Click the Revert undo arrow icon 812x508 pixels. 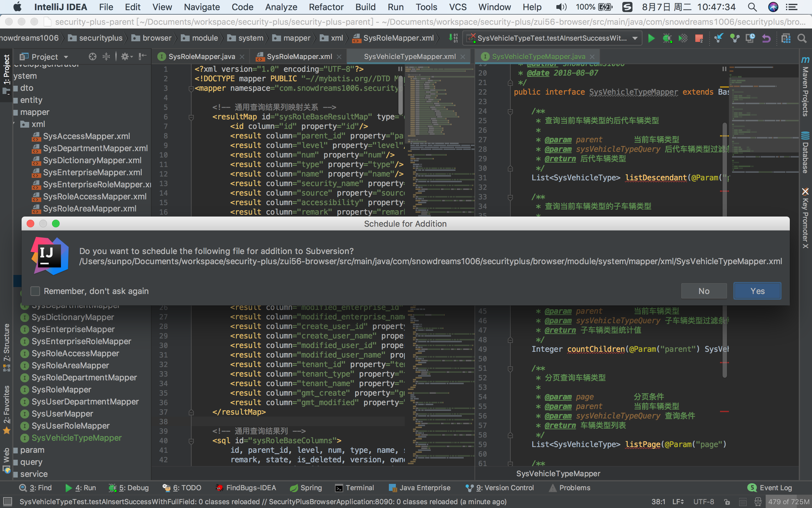pos(766,38)
